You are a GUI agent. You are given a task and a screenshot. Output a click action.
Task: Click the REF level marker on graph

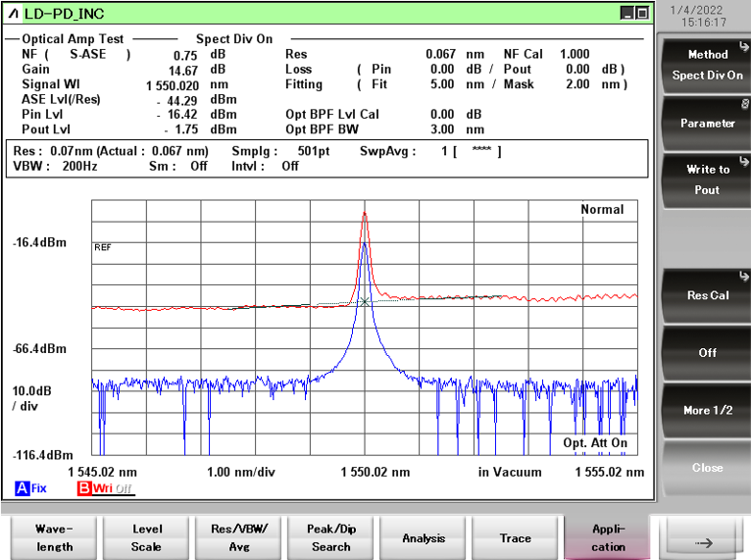102,247
